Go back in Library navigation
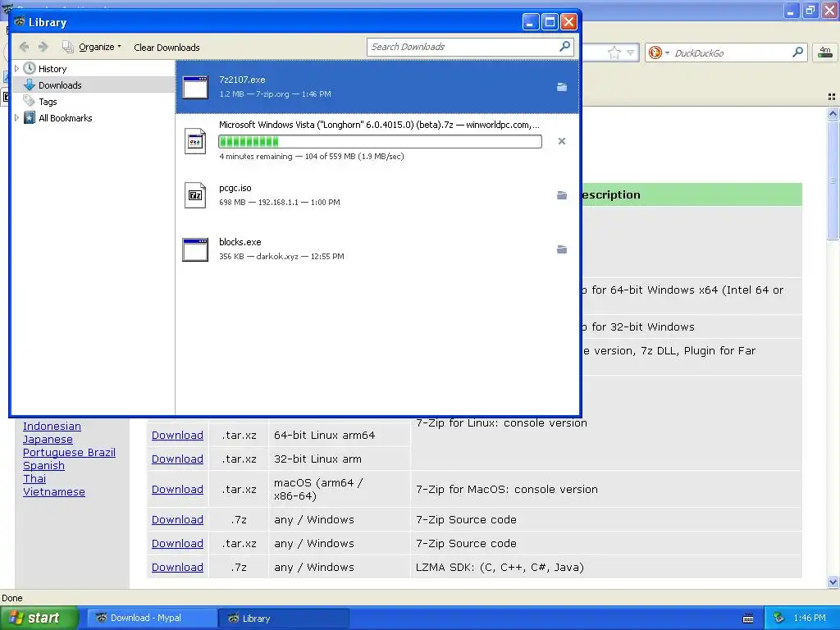This screenshot has height=630, width=840. pos(24,47)
